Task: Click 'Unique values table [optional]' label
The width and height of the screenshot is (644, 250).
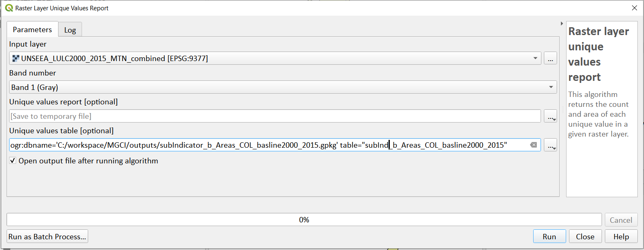Action: point(61,131)
